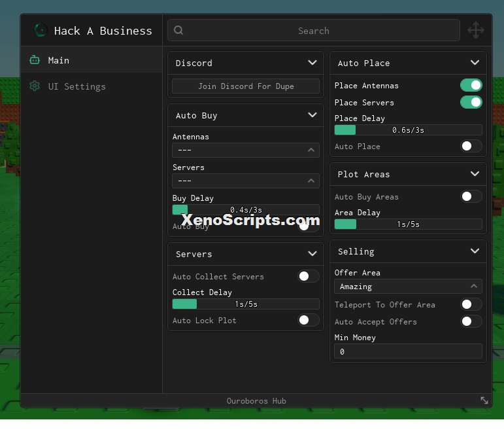The height and width of the screenshot is (439, 504).
Task: Adjust the Collect Delay slider
Action: pos(246,304)
